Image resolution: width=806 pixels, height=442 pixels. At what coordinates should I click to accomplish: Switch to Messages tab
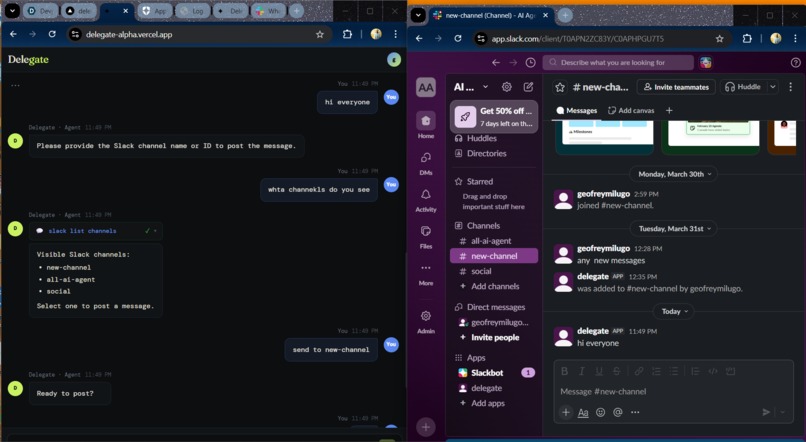[577, 110]
